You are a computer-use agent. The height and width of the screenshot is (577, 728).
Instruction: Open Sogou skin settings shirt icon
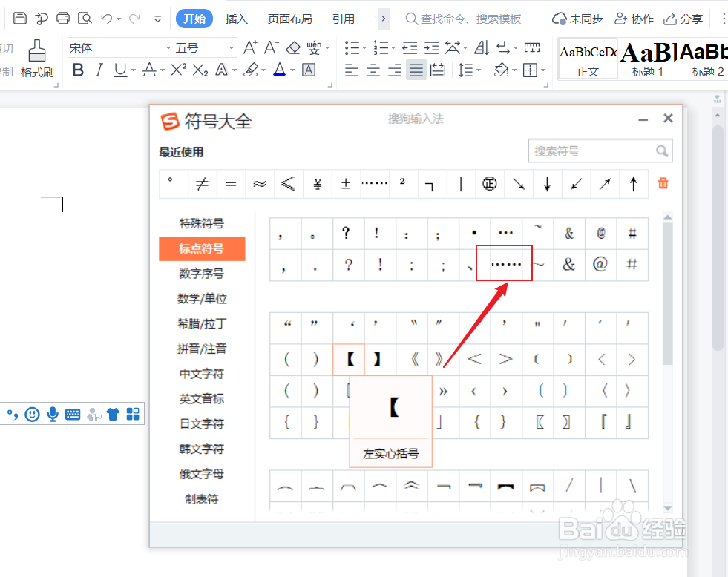point(113,414)
